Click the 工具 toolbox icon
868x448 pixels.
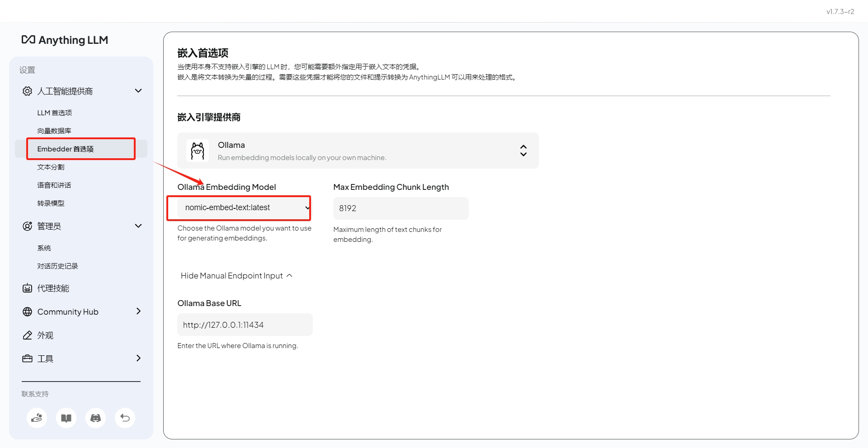tap(27, 358)
